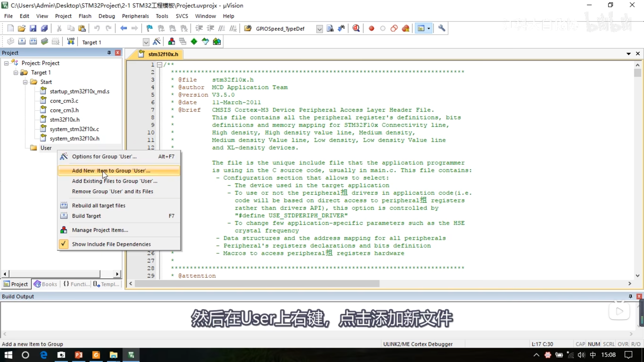Viewport: 644px width, 362px height.
Task: Toggle the Project panel pin
Action: point(109,53)
